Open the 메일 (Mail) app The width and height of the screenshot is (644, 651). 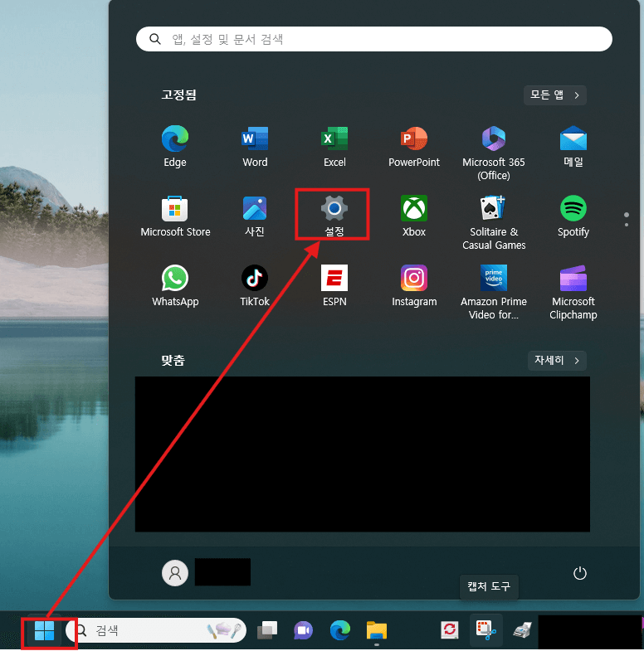coord(573,146)
